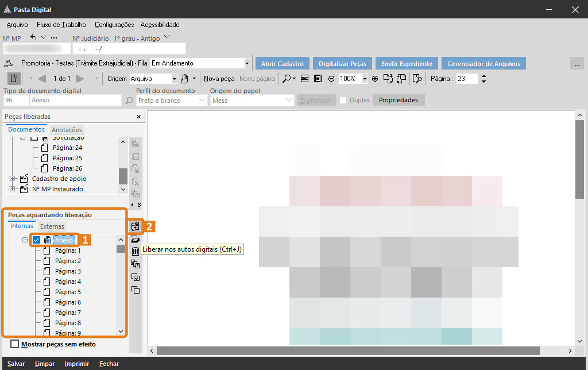Open the Configurações menu
The width and height of the screenshot is (588, 370).
[114, 25]
